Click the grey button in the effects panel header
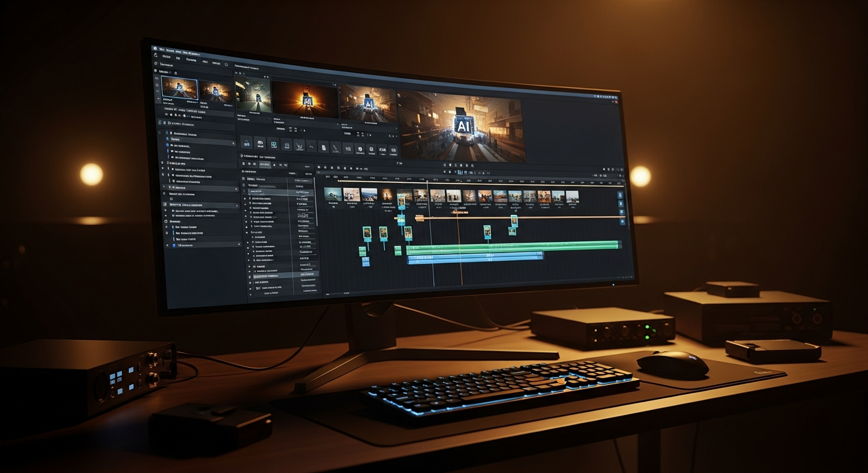The height and width of the screenshot is (473, 868). [x=265, y=164]
